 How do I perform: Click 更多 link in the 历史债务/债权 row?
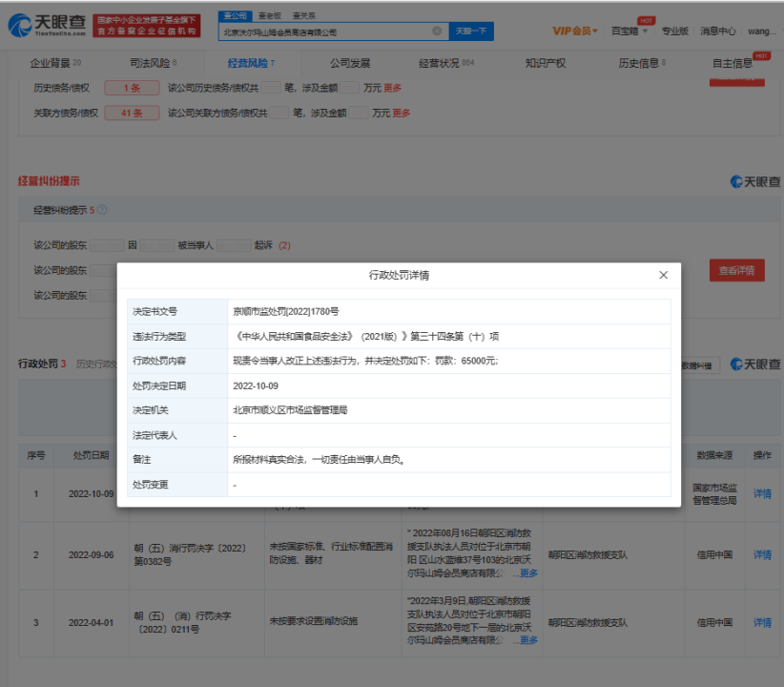393,88
